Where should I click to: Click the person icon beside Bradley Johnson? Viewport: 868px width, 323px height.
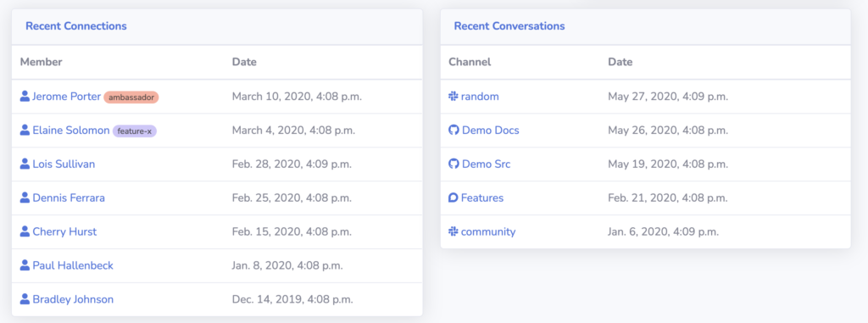(25, 299)
